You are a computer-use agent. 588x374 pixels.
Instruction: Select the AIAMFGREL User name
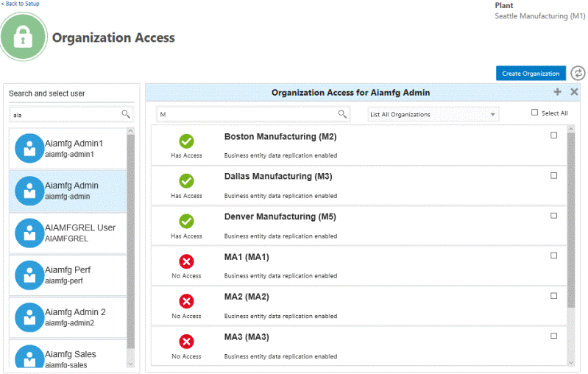[80, 227]
